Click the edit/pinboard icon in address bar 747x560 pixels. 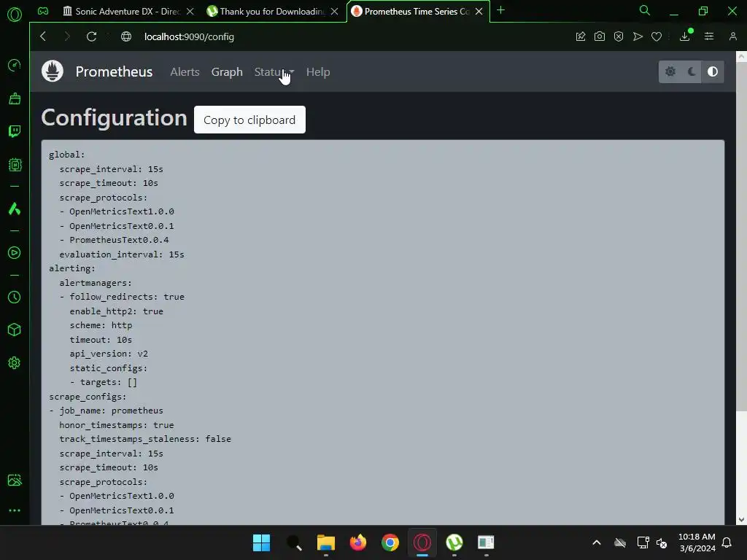[580, 36]
